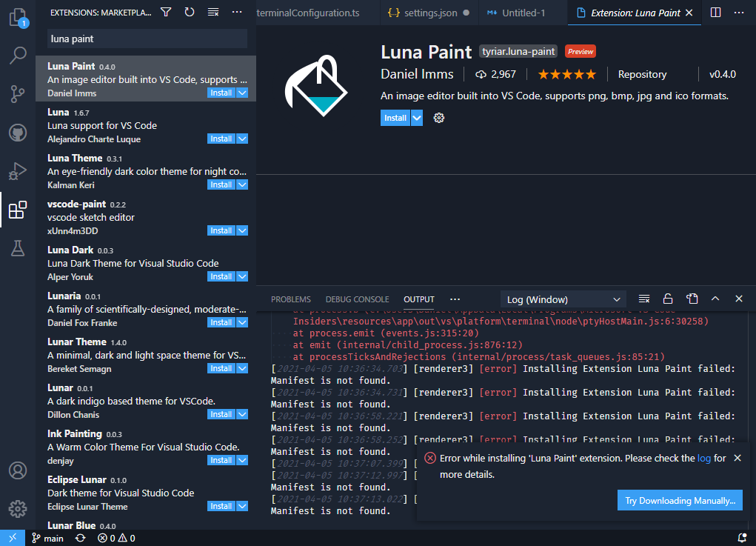Split the editor right
Viewport: 756px width, 546px height.
[715, 13]
